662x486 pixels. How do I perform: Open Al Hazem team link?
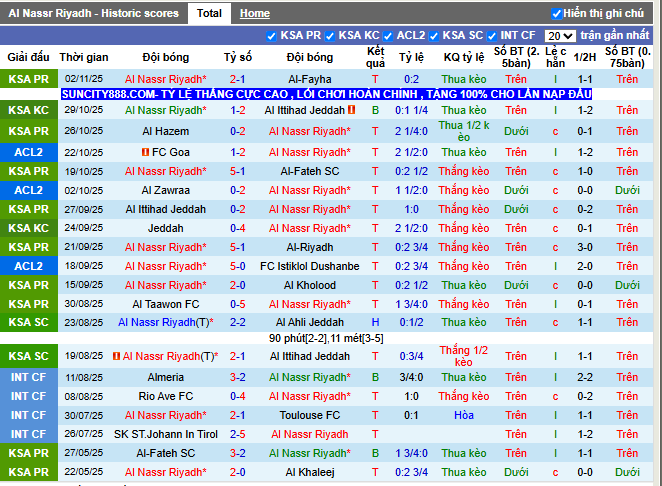click(166, 131)
